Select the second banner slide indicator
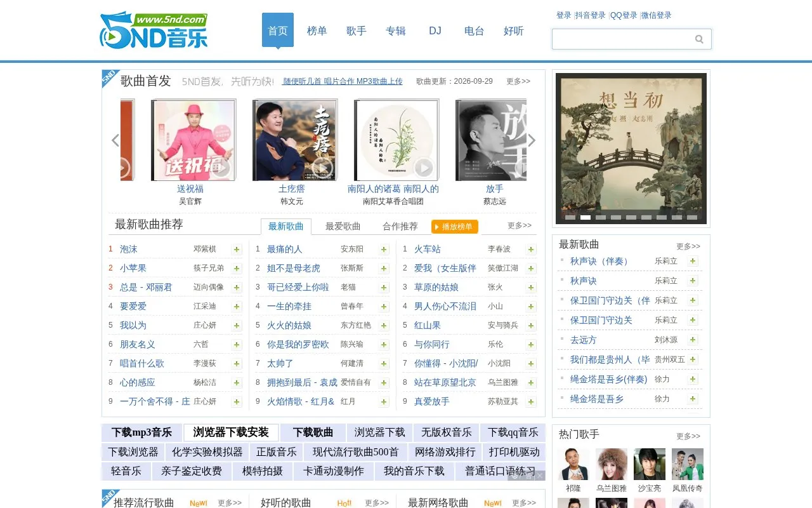The image size is (812, 508). pos(586,217)
